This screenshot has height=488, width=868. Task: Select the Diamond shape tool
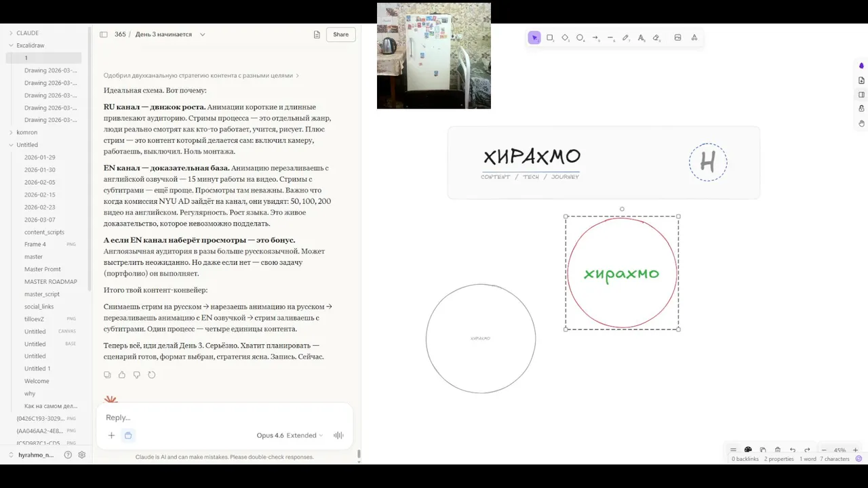tap(565, 38)
